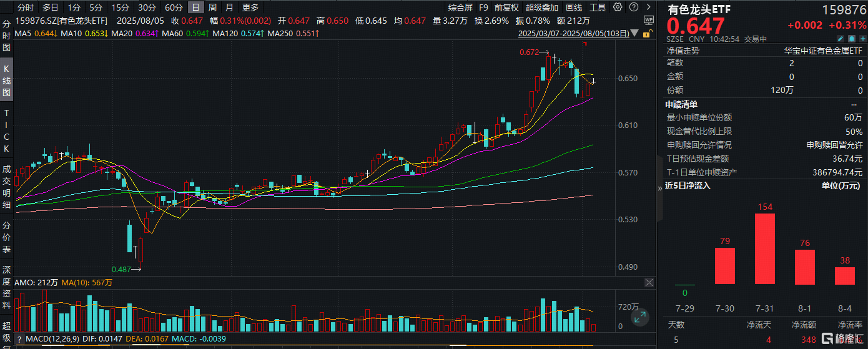868x349 pixels.
Task: Select 分时 period tab
Action: click(x=26, y=7)
